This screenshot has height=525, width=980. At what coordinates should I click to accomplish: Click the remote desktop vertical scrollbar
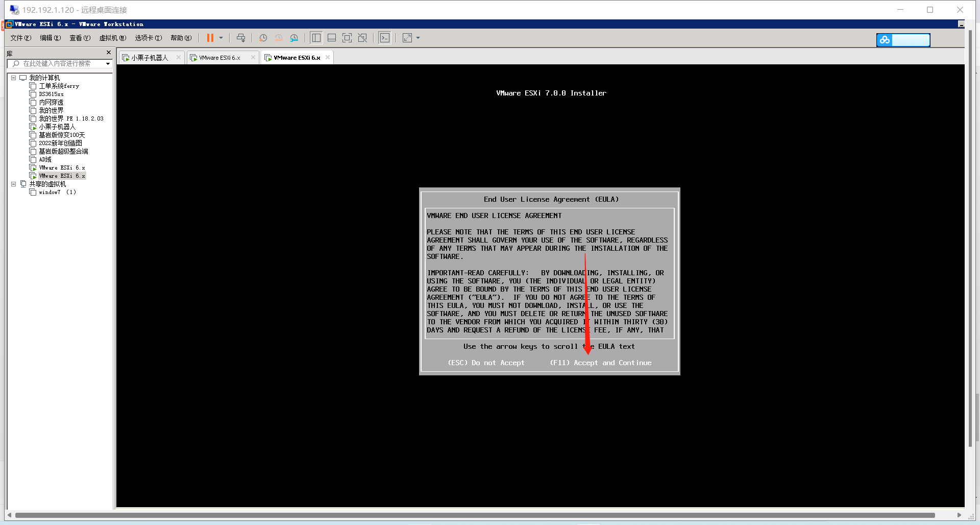tap(970, 238)
